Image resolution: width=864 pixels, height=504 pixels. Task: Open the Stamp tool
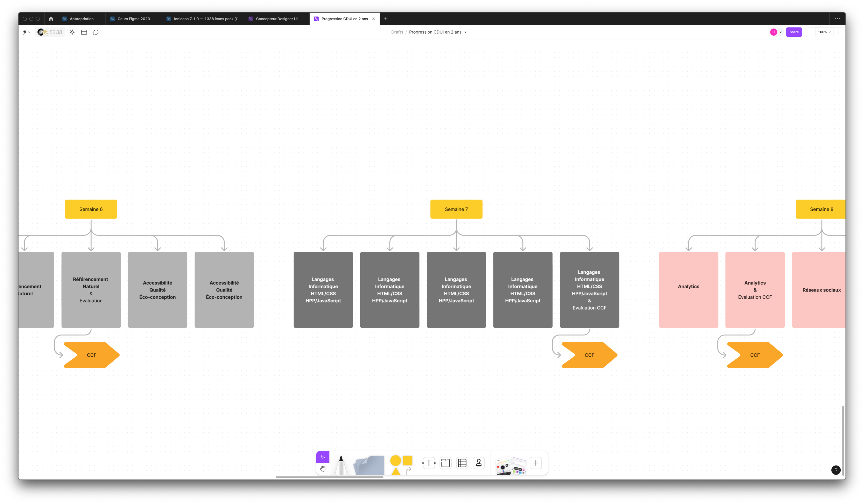tap(479, 463)
